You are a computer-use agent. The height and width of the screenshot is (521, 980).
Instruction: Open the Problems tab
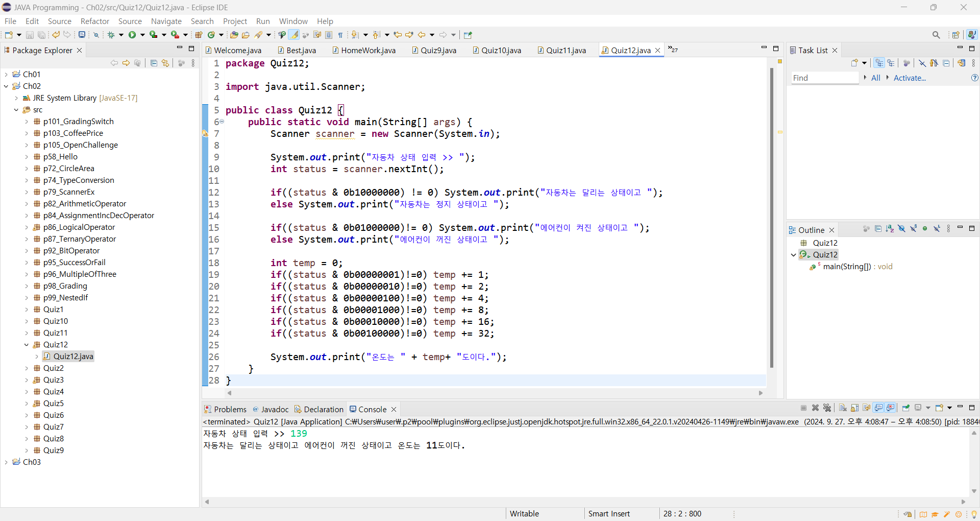point(225,409)
